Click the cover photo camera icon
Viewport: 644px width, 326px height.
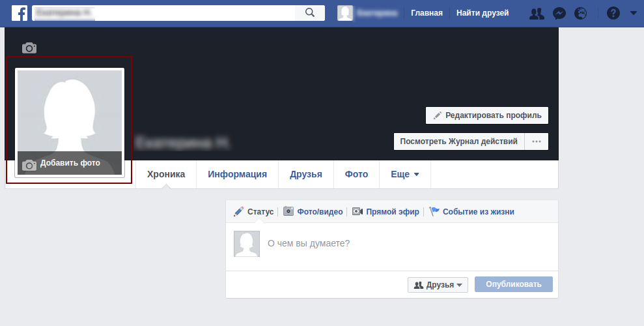pos(29,48)
